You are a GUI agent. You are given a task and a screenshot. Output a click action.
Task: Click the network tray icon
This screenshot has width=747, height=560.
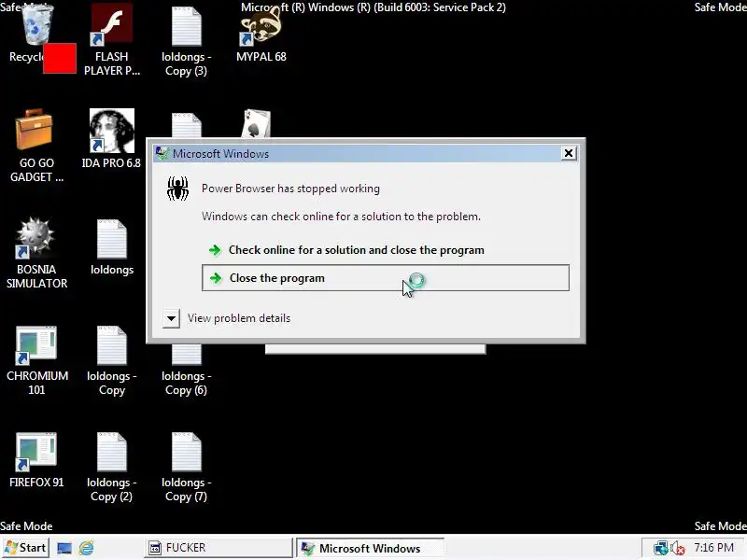661,548
